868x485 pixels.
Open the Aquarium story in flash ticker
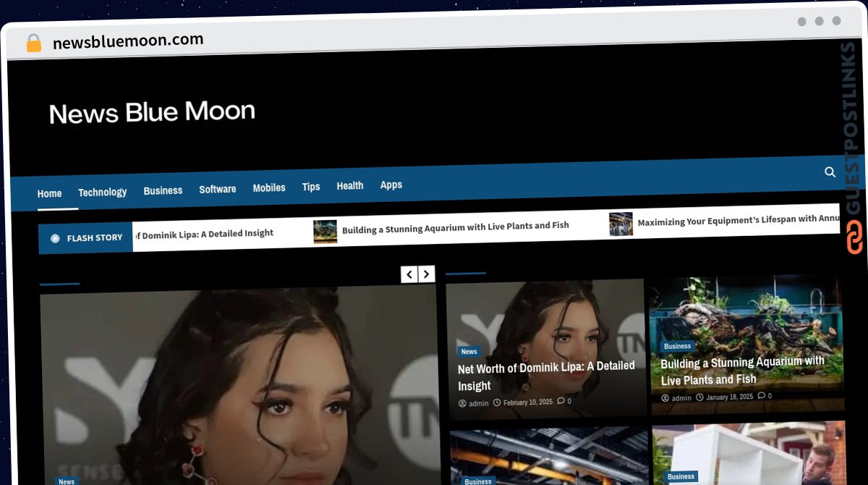456,227
